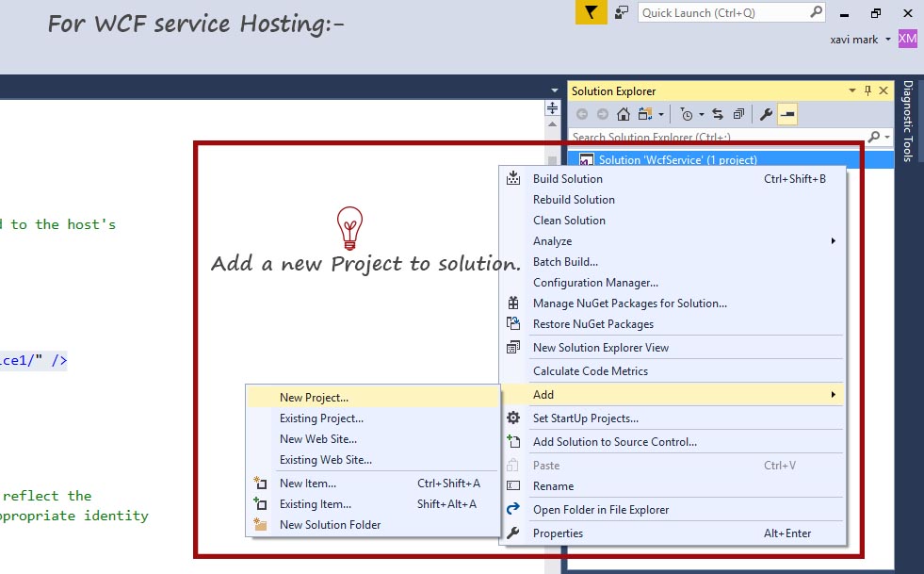The image size is (924, 574).
Task: Click Add Solution to Source Control...
Action: pos(673,441)
